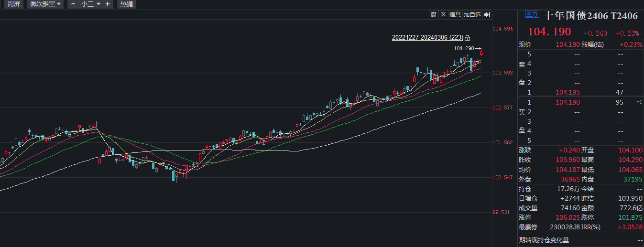The height and width of the screenshot is (247, 644).
Task: Click the 20221227-20240306 date range link
Action: (427, 37)
